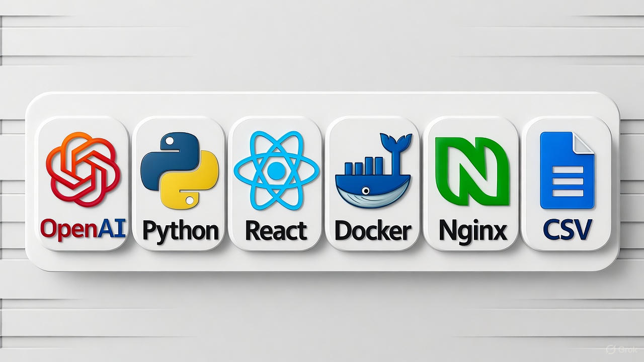
Task: Click the Grok watermark text
Action: (x=628, y=349)
